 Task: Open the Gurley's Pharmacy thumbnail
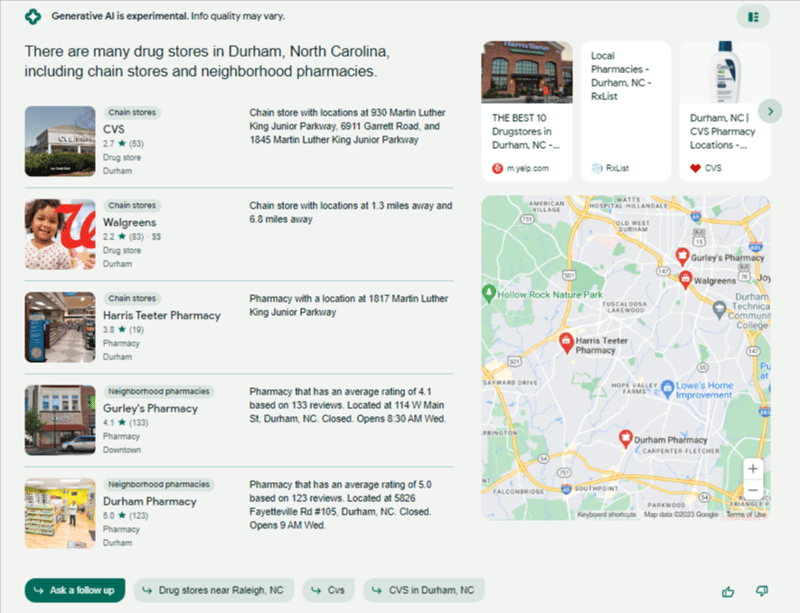[60, 420]
